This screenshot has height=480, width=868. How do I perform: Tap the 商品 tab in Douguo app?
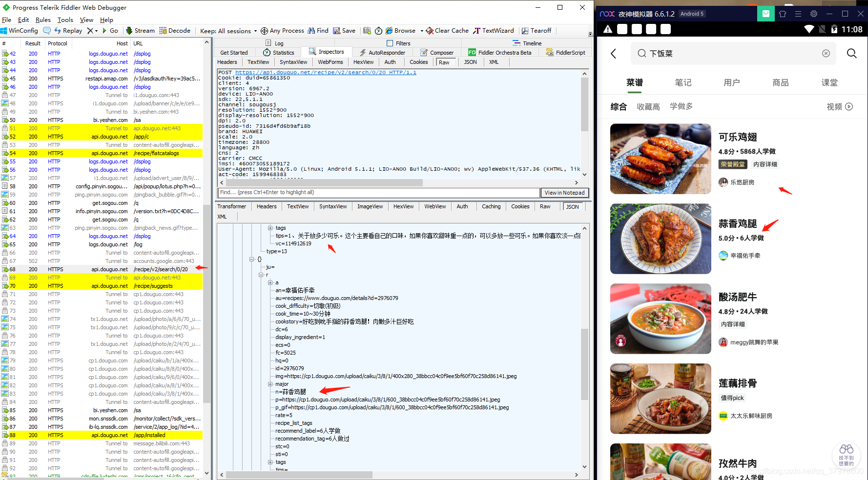click(x=781, y=82)
